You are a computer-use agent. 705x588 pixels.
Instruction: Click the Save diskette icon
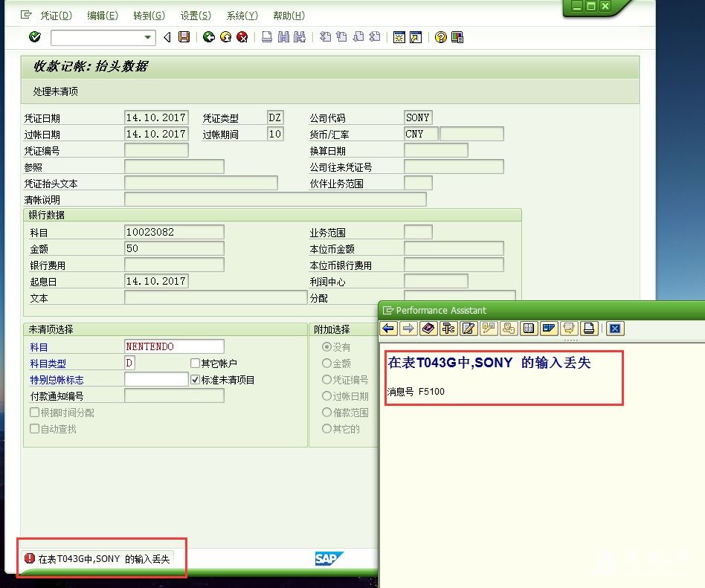(x=184, y=37)
